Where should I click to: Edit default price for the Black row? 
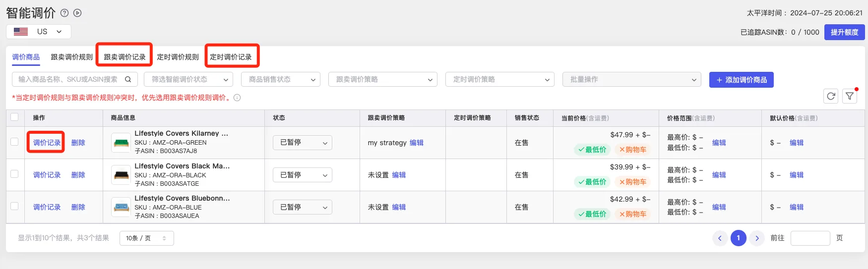click(x=797, y=175)
